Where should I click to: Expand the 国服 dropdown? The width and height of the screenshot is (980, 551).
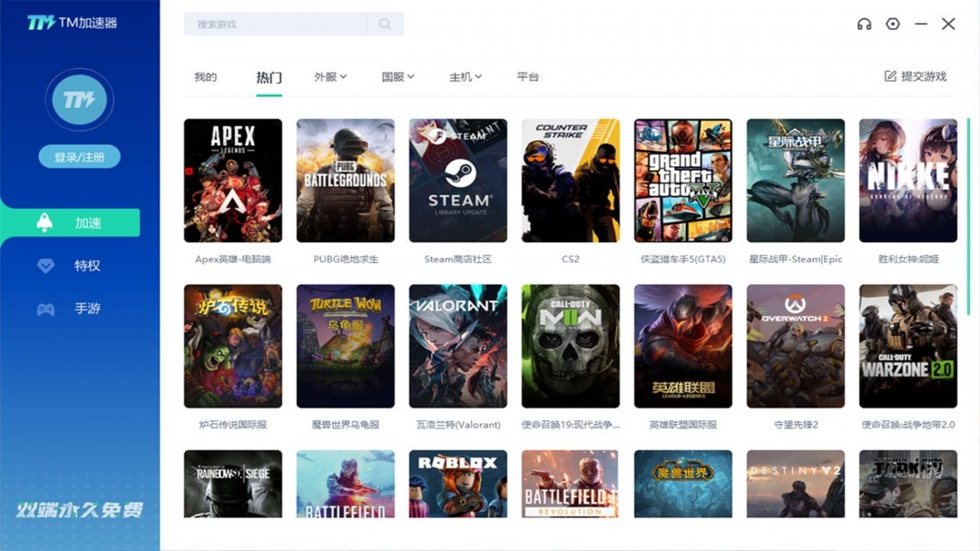pyautogui.click(x=397, y=77)
